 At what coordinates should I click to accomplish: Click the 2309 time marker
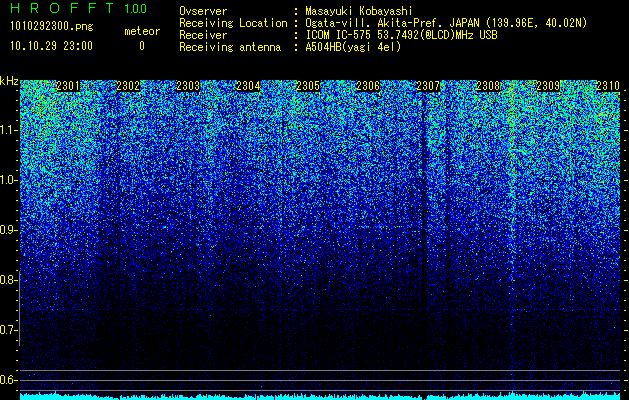548,86
